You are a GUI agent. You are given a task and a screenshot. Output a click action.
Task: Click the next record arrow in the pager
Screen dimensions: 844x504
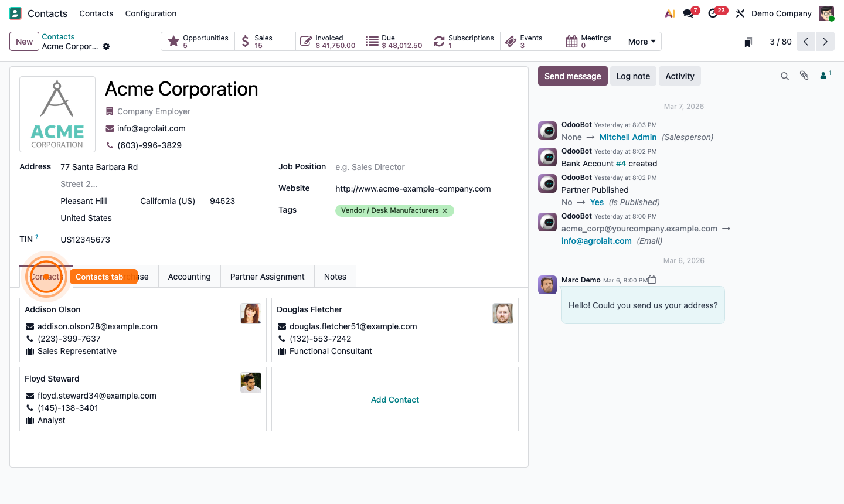(825, 41)
